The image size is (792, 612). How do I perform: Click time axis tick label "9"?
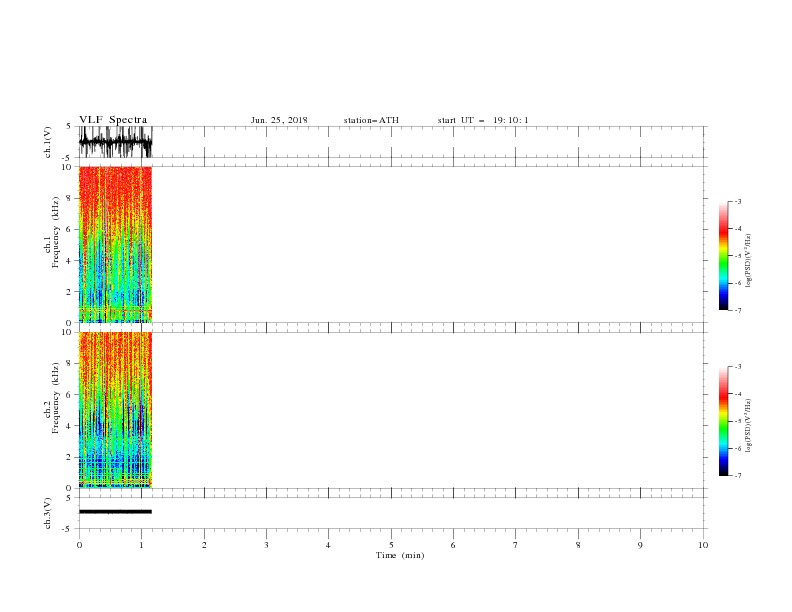pos(640,545)
